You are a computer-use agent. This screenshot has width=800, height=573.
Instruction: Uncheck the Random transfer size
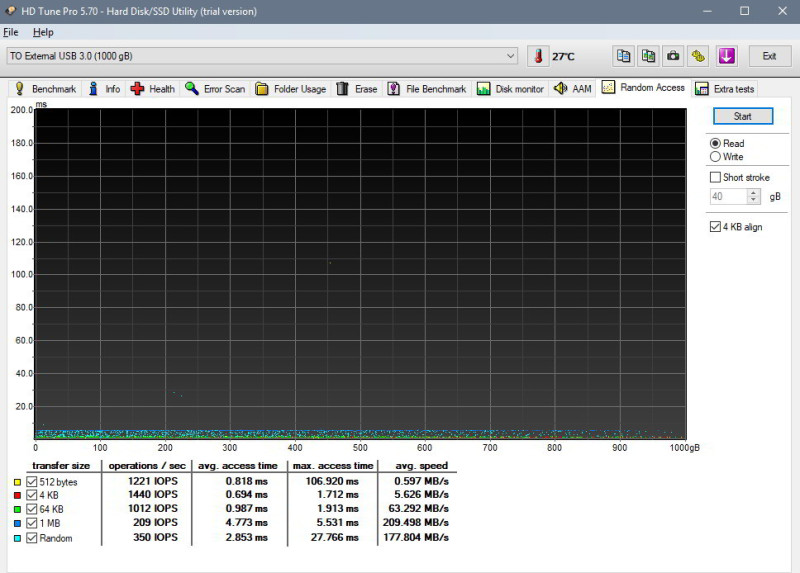[32, 538]
